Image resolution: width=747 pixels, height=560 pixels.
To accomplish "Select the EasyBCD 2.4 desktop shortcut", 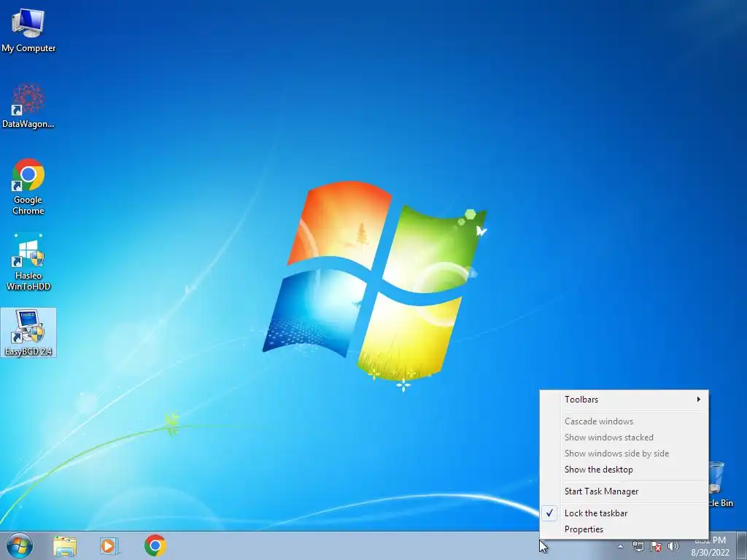I will pos(28,332).
